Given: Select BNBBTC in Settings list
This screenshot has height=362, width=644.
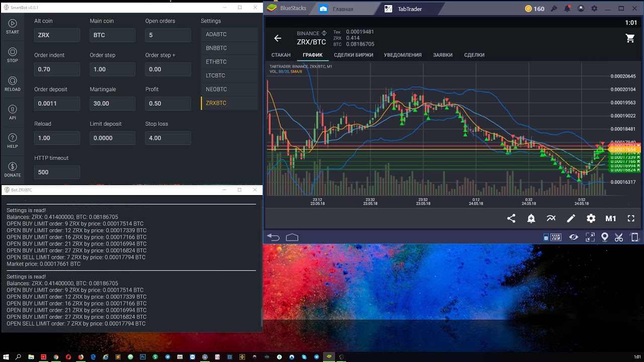Looking at the screenshot, I should pyautogui.click(x=229, y=48).
